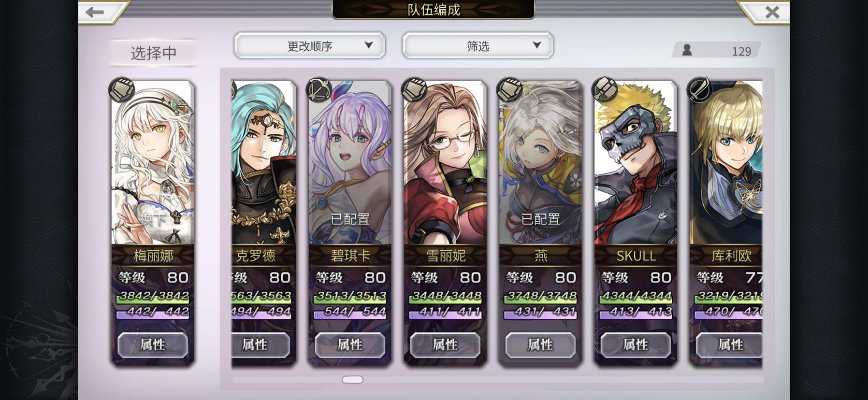Image resolution: width=868 pixels, height=400 pixels.
Task: Expand the arrow on the 筛选 dropdown
Action: point(536,45)
